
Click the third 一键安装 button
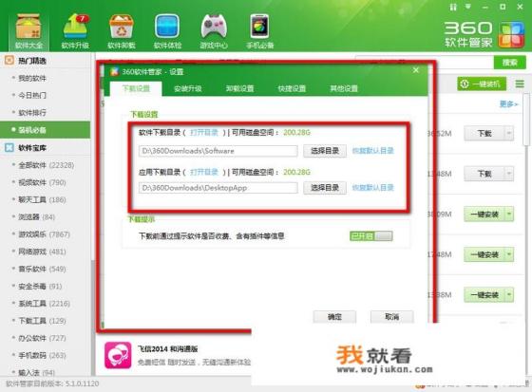click(484, 294)
